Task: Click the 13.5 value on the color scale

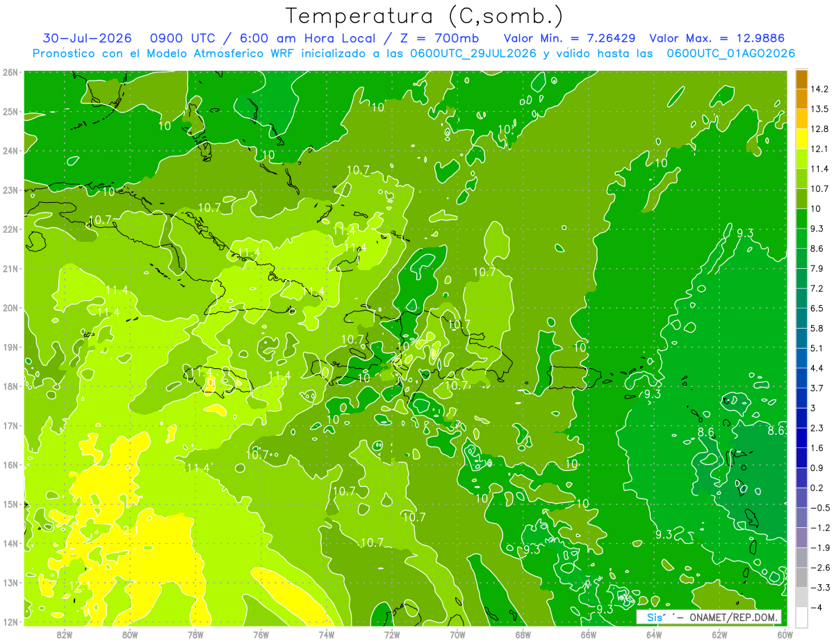Action: click(819, 109)
